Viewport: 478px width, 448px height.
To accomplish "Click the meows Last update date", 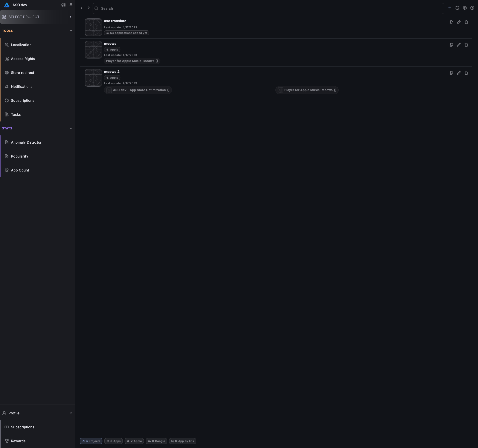I will (x=120, y=55).
